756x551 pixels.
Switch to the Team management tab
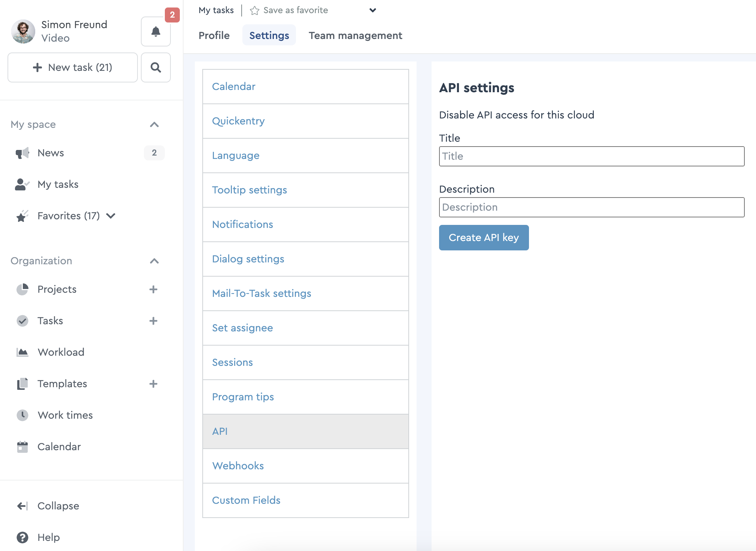[355, 35]
